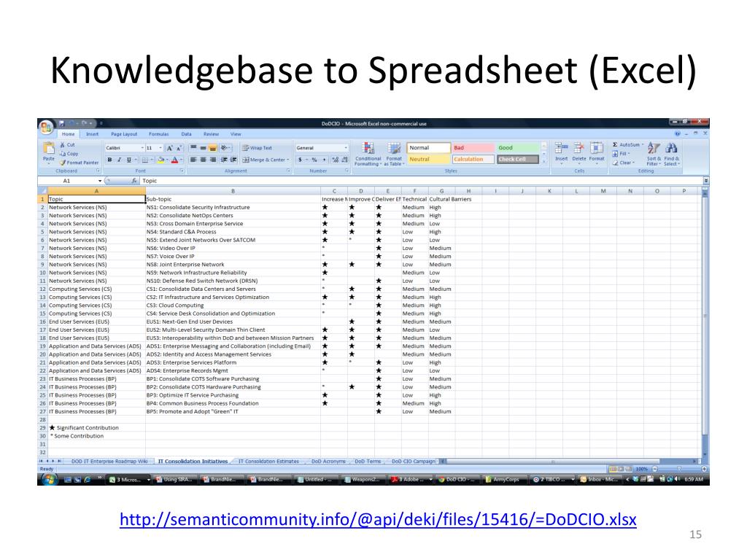The height and width of the screenshot is (560, 747).
Task: Toggle Italic formatting
Action: coord(119,160)
